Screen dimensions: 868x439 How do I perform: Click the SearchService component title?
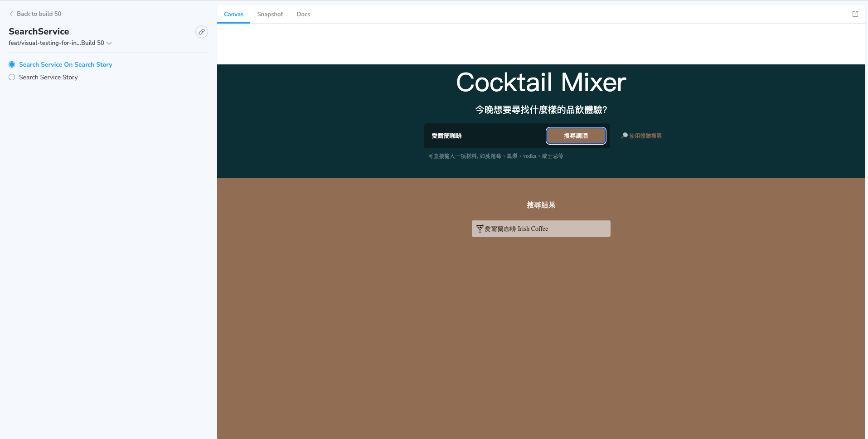pyautogui.click(x=39, y=31)
